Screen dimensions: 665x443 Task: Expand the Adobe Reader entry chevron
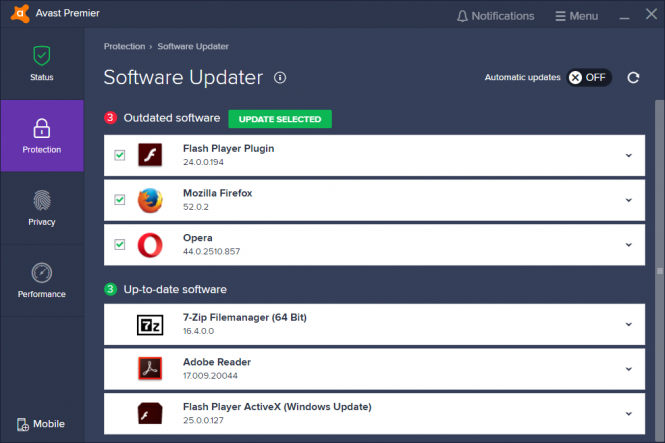[x=629, y=369]
